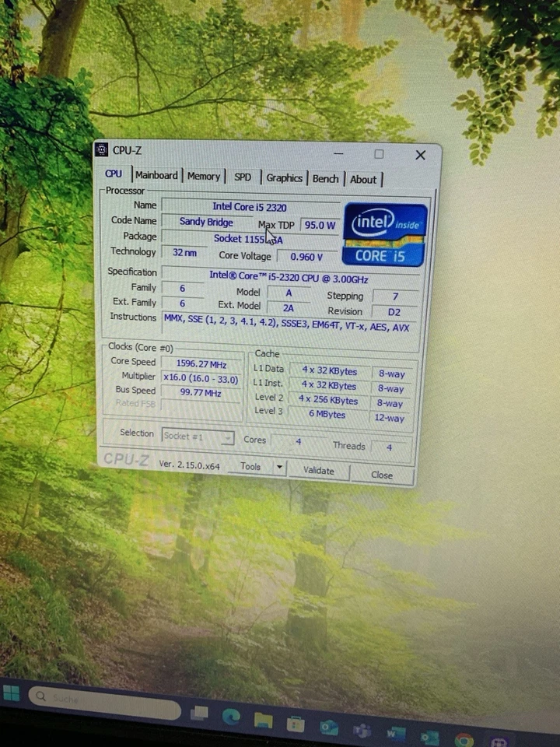The width and height of the screenshot is (560, 747).
Task: Click the Name field 'Intel Core i5 2320'
Action: point(250,207)
